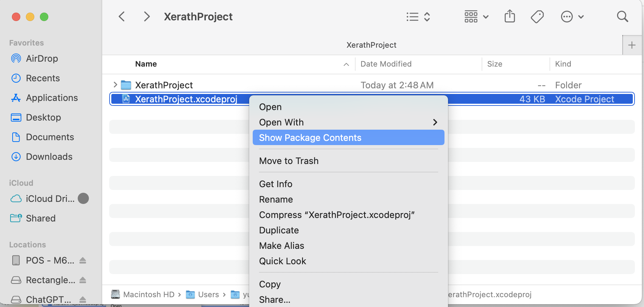Choose Open from the context menu
Viewport: 644px width, 307px height.
(348, 107)
